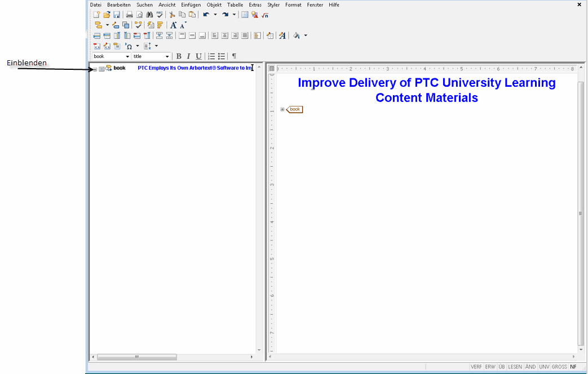Print the document using printer icon
This screenshot has width=588, height=374.
pyautogui.click(x=129, y=15)
